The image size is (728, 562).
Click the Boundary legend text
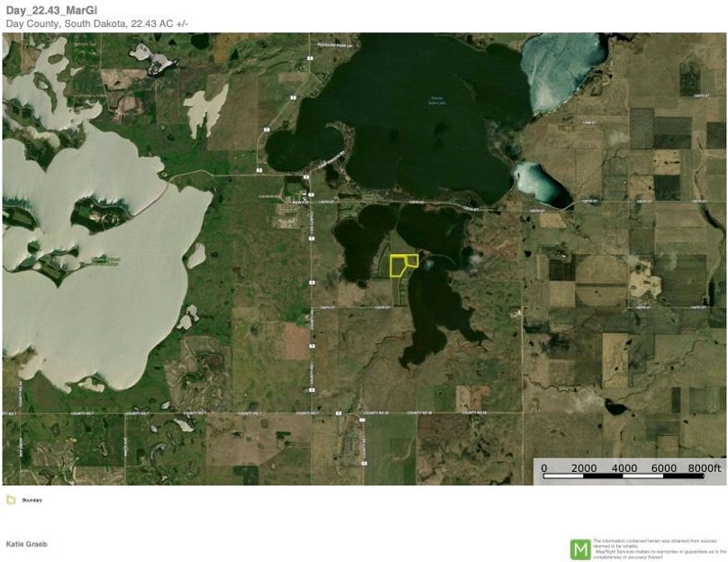coord(32,500)
